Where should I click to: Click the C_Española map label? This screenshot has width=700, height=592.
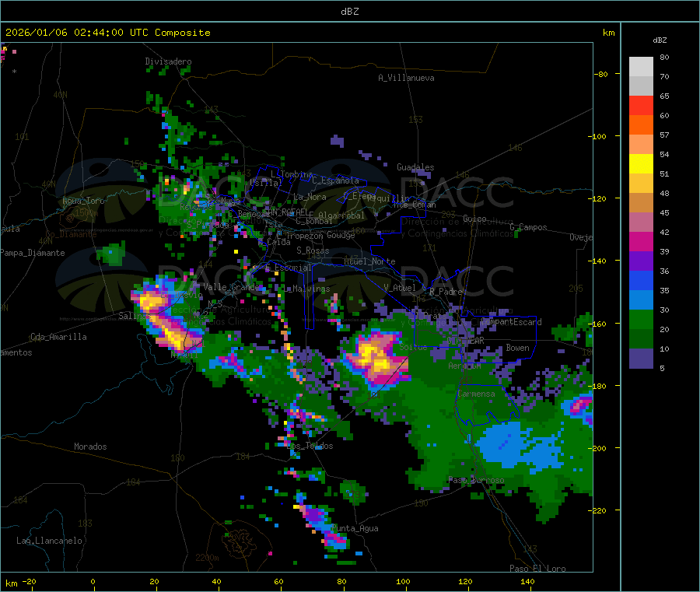tap(335, 180)
